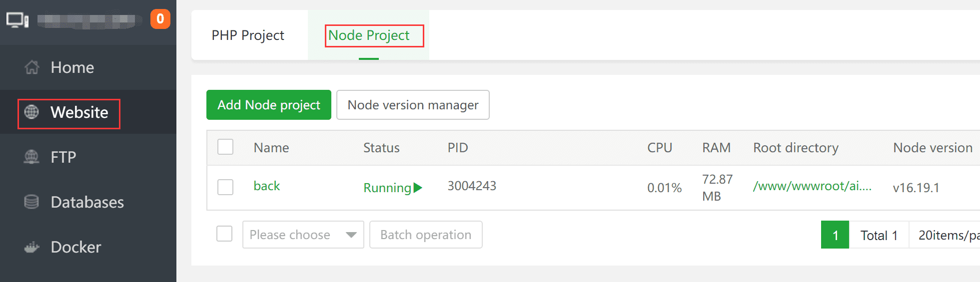Click the Add Node project button
Viewport: 980px width, 282px height.
269,105
